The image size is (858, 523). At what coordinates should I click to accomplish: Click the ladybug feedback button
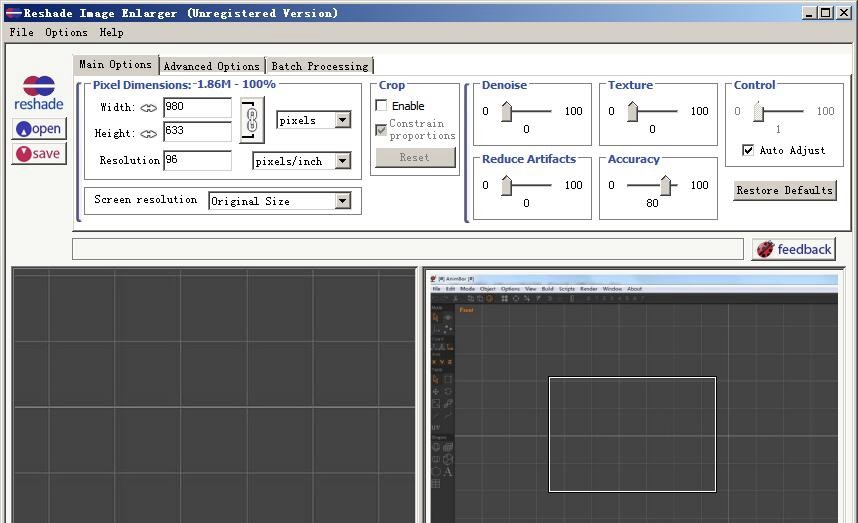click(793, 249)
